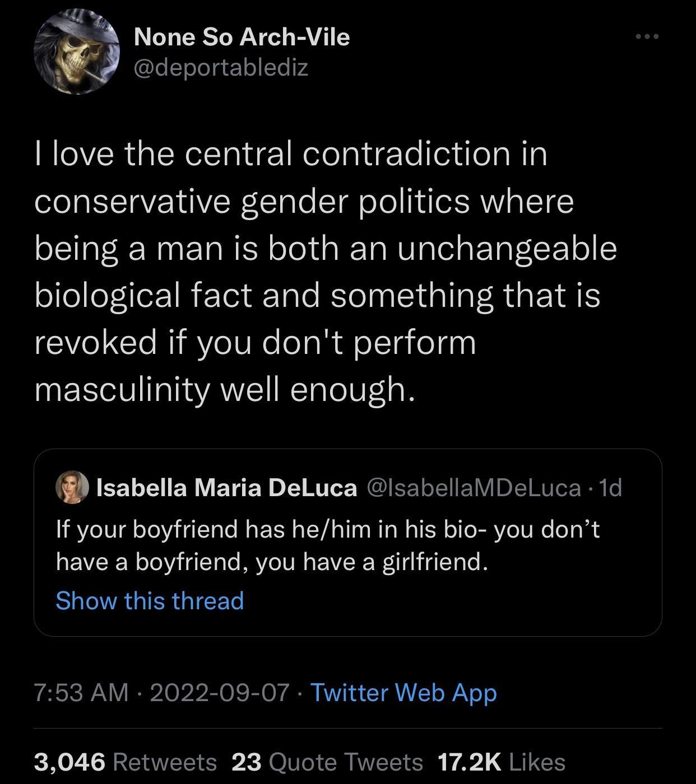Open the Quote Tweets label

coord(346,762)
